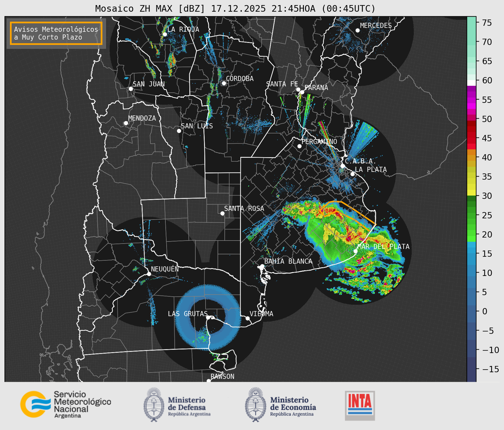Viewport: 504px width, 430px height.
Task: Click the red INTA logo
Action: coord(360,405)
